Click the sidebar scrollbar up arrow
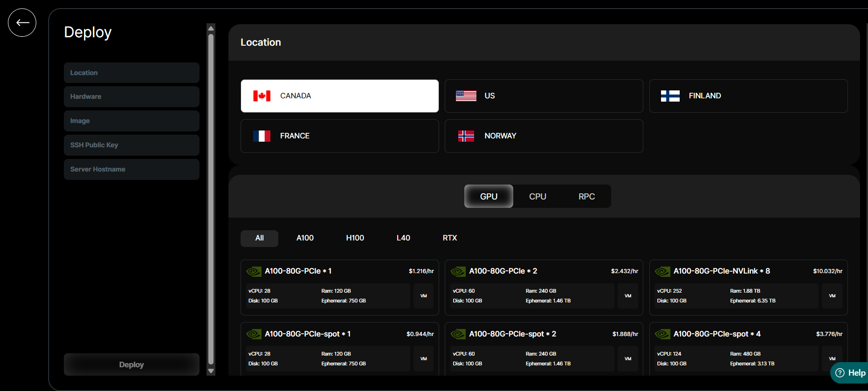This screenshot has width=868, height=391. [211, 28]
